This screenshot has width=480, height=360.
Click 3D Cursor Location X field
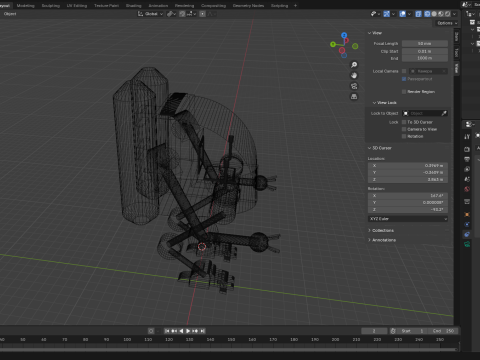point(408,166)
